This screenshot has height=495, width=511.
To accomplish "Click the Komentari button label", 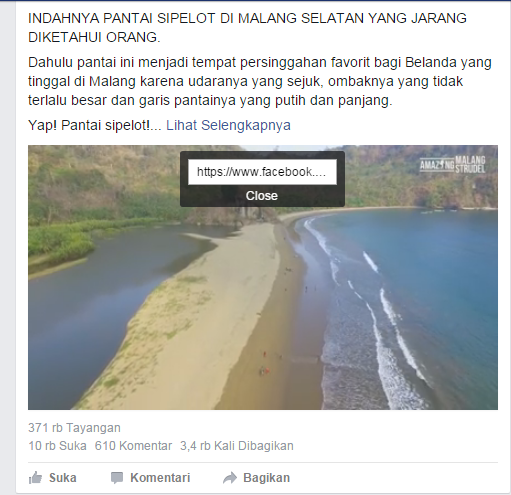I will (x=160, y=478).
